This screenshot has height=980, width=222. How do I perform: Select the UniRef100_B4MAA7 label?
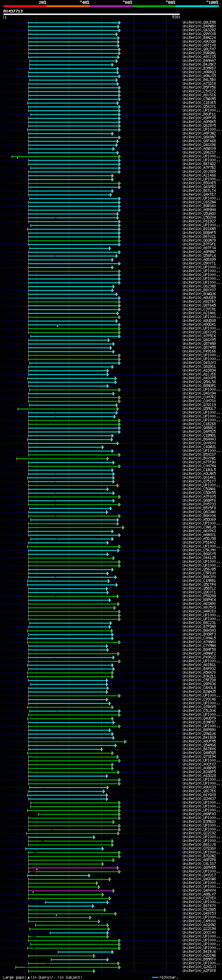[x=199, y=60]
